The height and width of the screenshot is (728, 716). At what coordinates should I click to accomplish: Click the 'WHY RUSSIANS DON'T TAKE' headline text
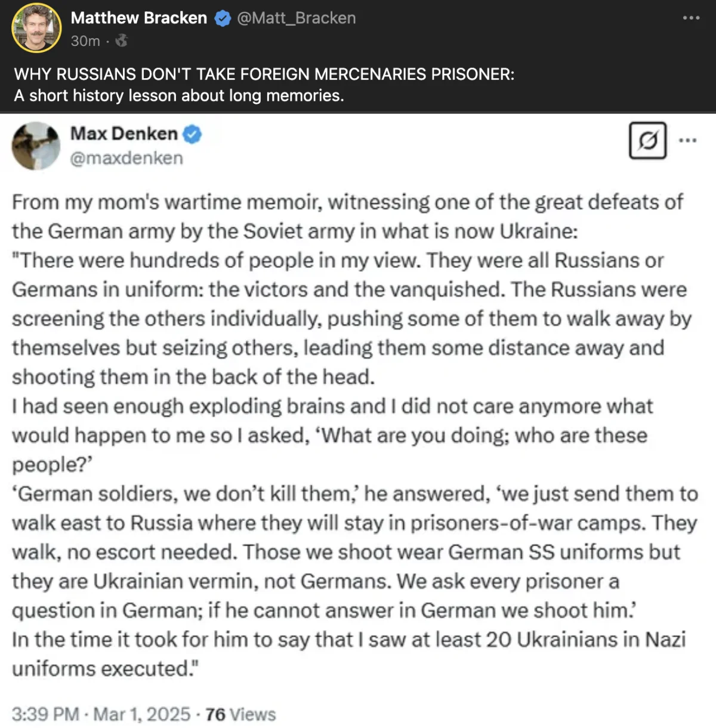[264, 74]
